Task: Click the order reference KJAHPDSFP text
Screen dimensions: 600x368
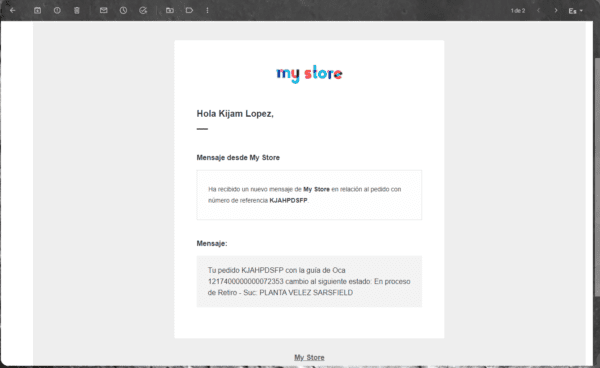Action: 289,200
